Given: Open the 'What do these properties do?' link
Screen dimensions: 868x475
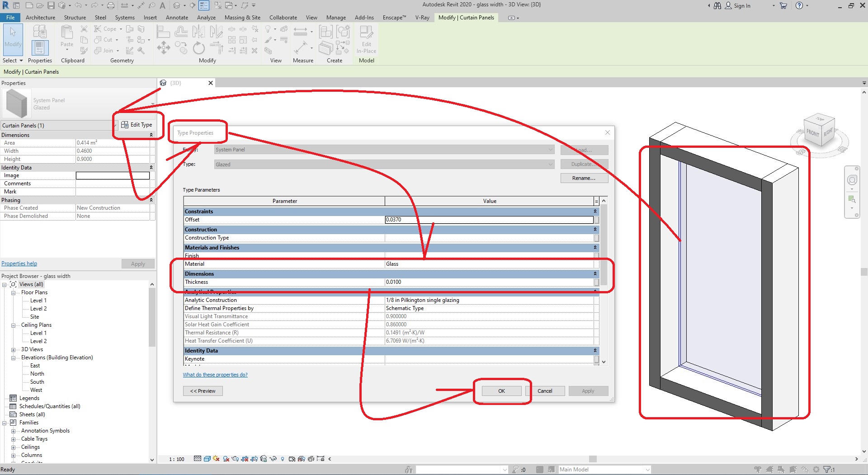Looking at the screenshot, I should [215, 375].
